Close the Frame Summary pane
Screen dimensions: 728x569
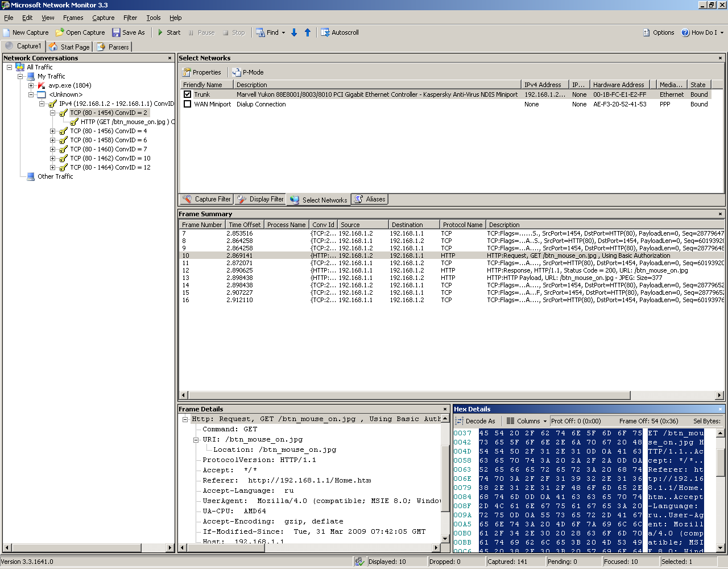(720, 214)
